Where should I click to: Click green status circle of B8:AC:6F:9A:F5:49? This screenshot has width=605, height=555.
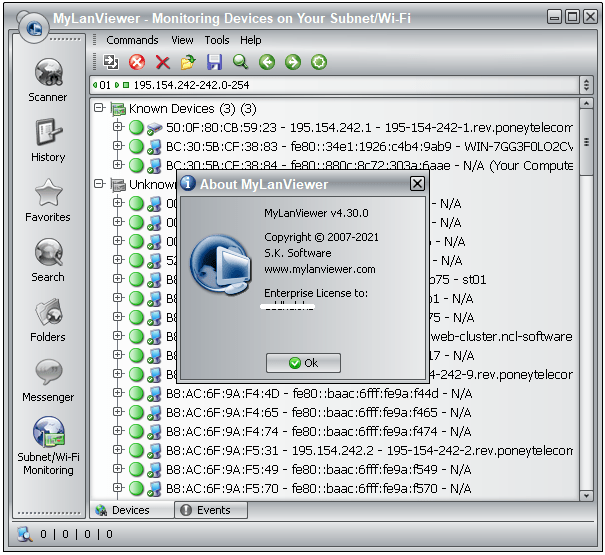pos(136,469)
